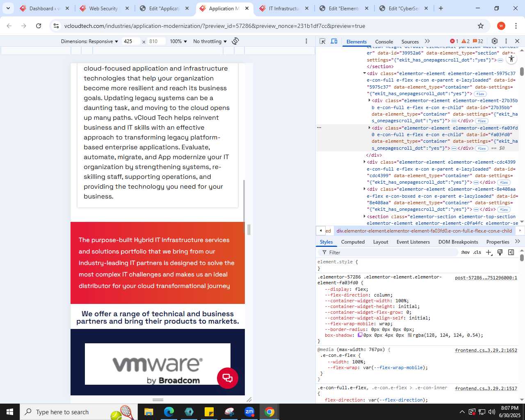The width and height of the screenshot is (525, 420).
Task: Click the red error count indicator
Action: [454, 41]
